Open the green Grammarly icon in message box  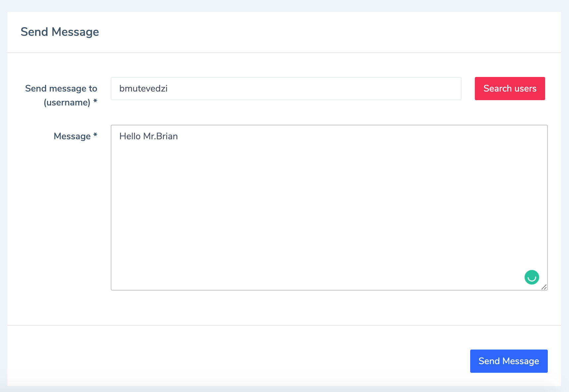pos(532,277)
